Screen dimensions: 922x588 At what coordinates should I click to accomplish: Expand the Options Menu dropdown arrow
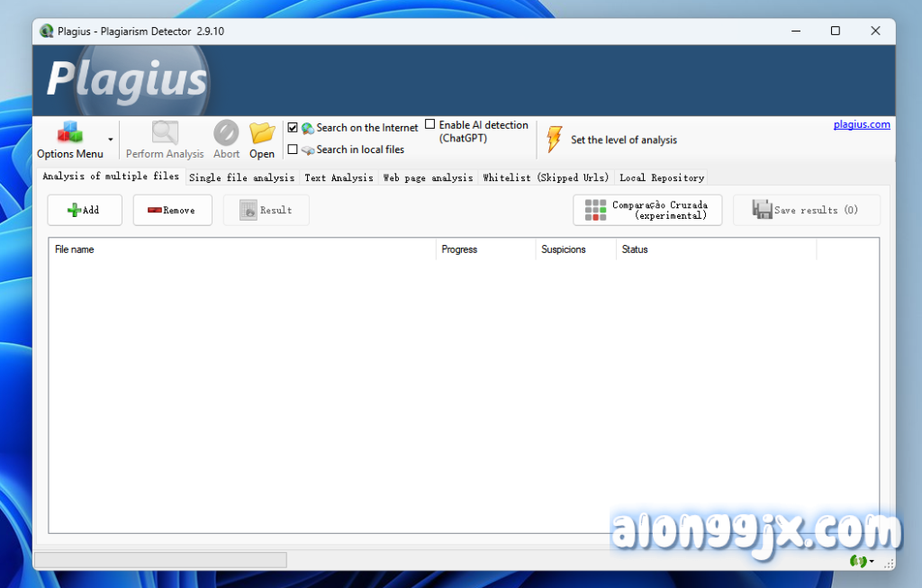pyautogui.click(x=111, y=140)
